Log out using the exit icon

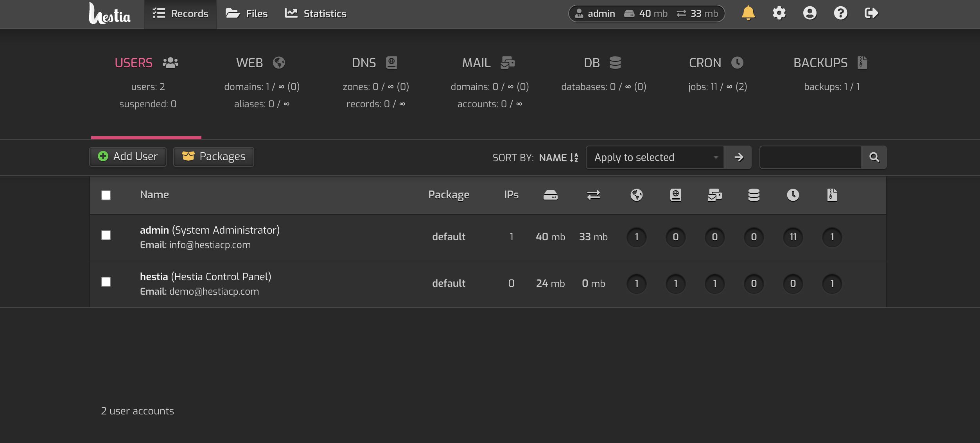tap(871, 13)
